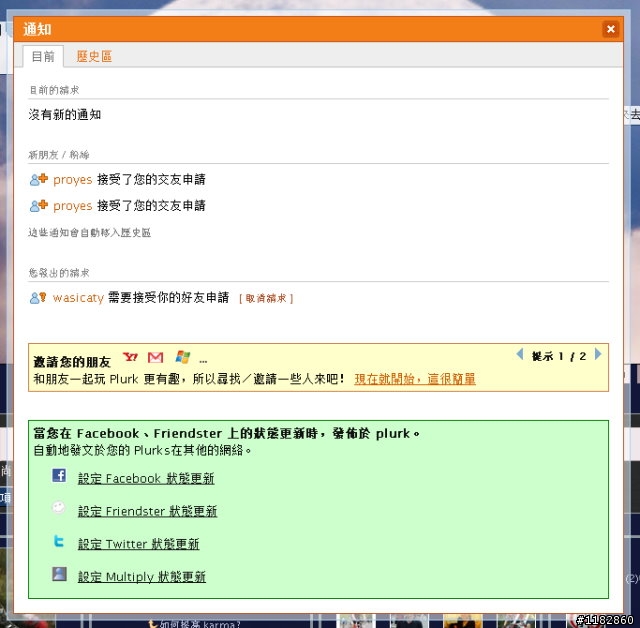This screenshot has width=640, height=628.
Task: Click 這些通知會自動移入歷史區 note
Action: click(x=89, y=233)
